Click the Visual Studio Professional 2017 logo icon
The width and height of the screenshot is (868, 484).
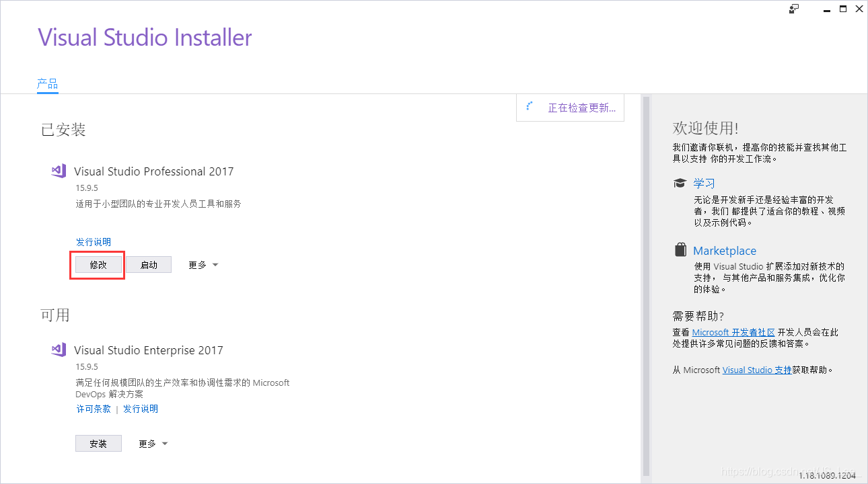point(59,171)
